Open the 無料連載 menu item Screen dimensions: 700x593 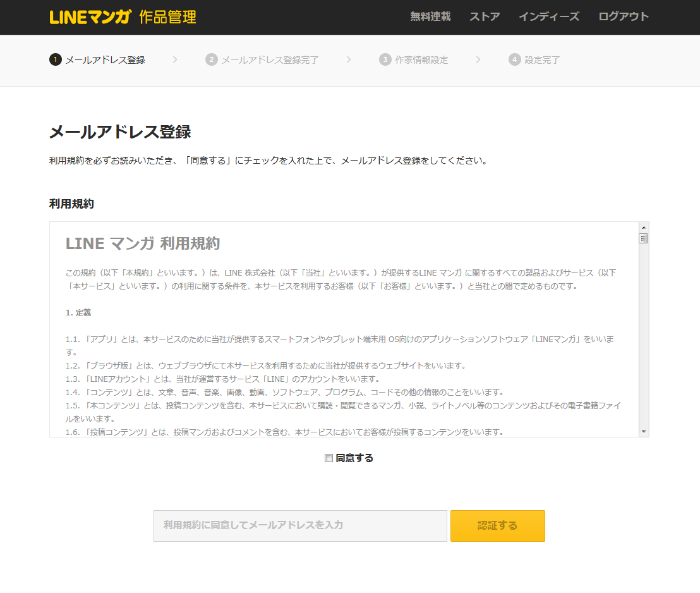click(430, 16)
